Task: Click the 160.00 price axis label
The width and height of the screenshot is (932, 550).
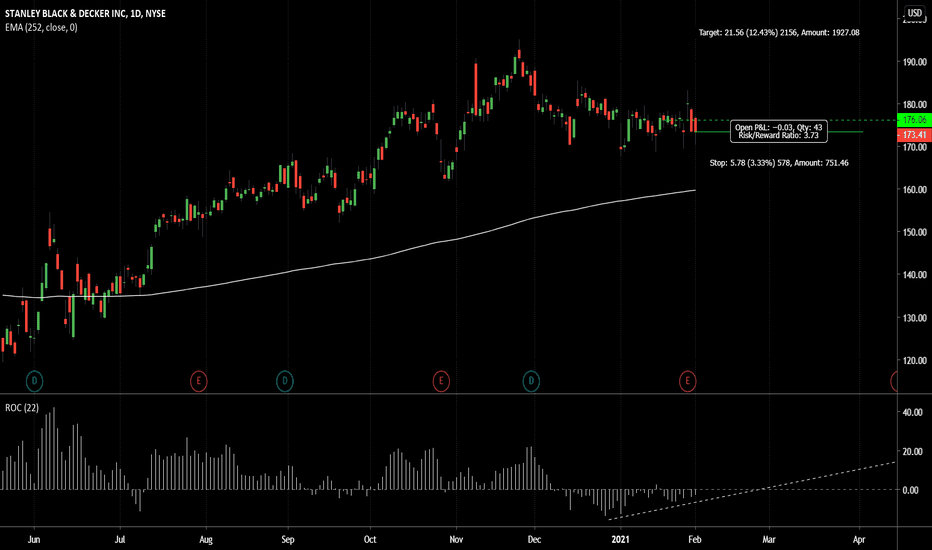Action: click(914, 190)
